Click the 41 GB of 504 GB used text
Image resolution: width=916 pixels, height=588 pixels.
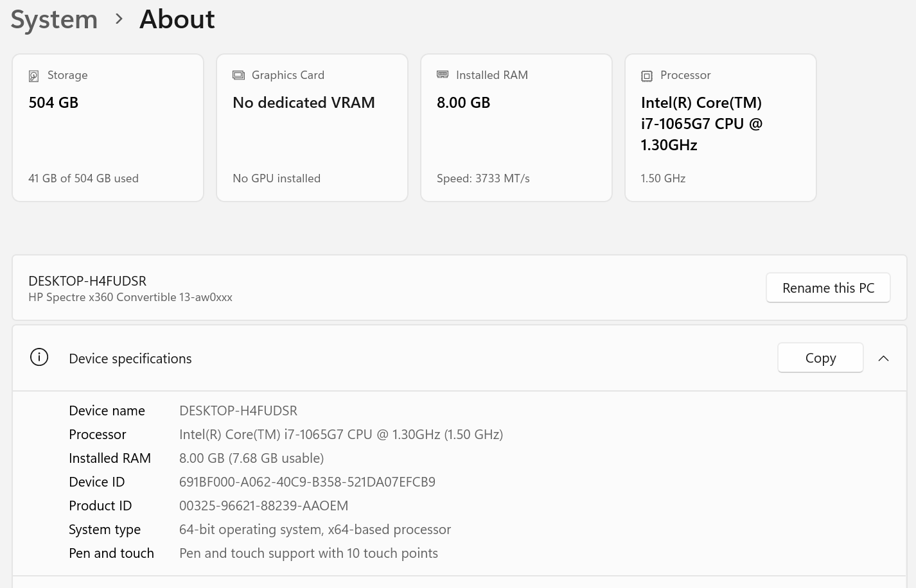click(84, 178)
